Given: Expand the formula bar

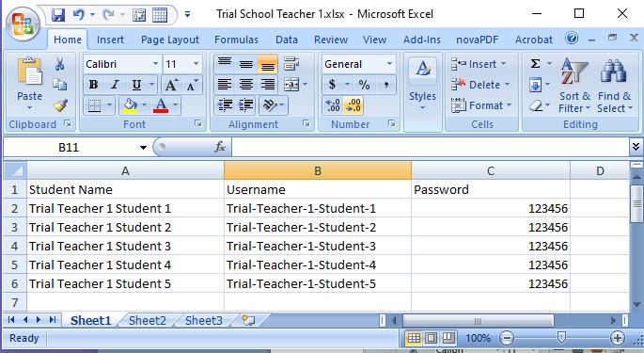Looking at the screenshot, I should pos(636,147).
